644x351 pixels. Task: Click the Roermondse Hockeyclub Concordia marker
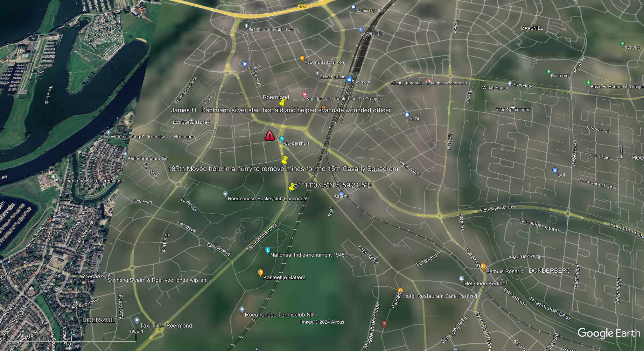click(225, 194)
